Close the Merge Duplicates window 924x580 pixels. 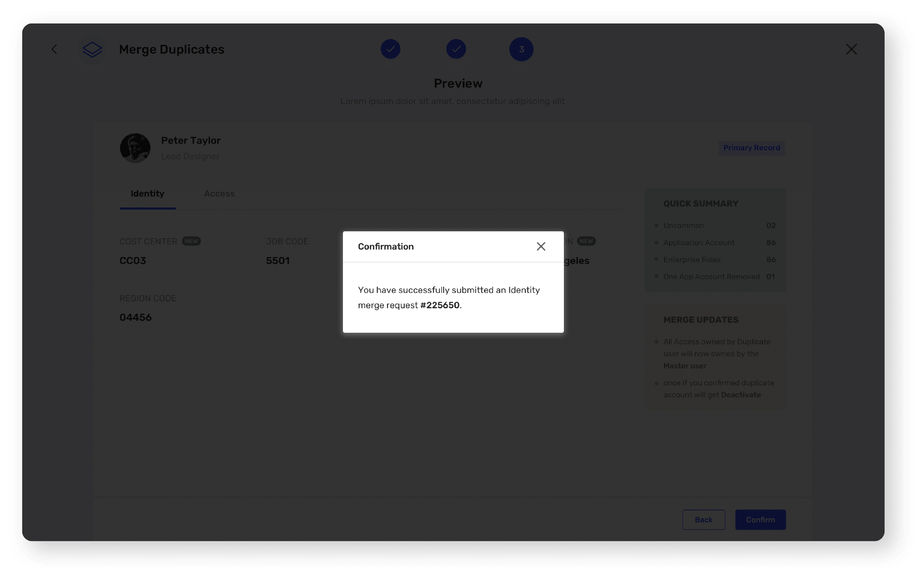click(851, 49)
